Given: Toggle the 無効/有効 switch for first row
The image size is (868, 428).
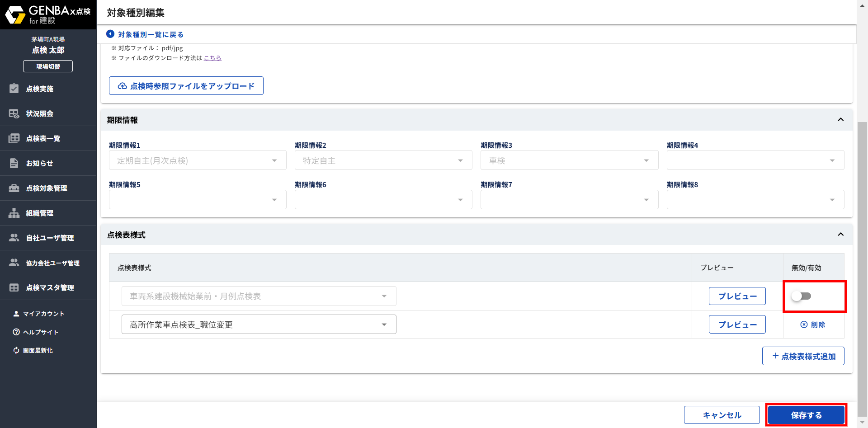Looking at the screenshot, I should click(x=801, y=296).
